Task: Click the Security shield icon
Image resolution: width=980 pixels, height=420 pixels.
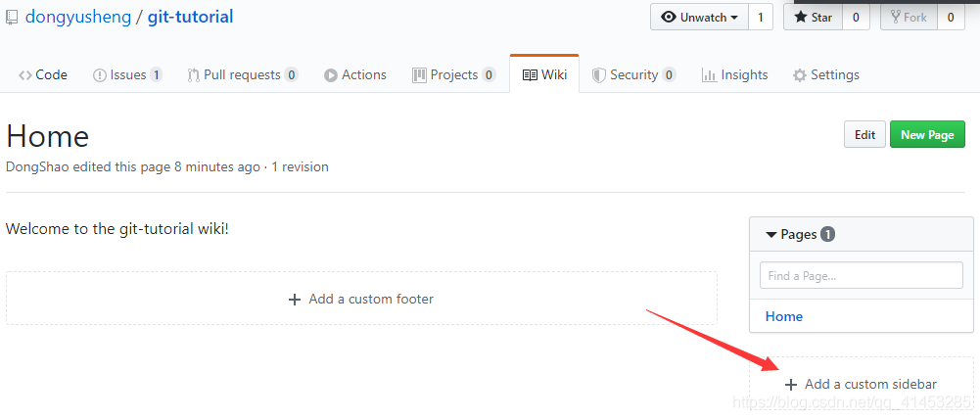Action: click(x=598, y=75)
